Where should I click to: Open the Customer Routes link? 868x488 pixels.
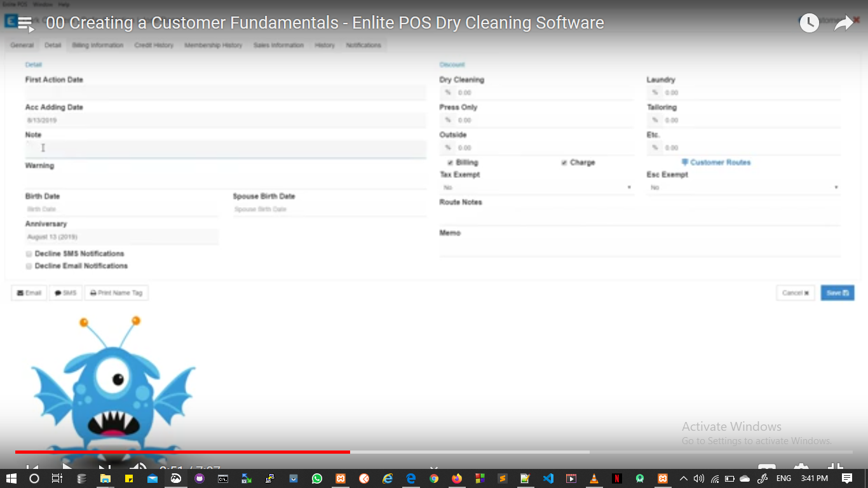point(716,163)
